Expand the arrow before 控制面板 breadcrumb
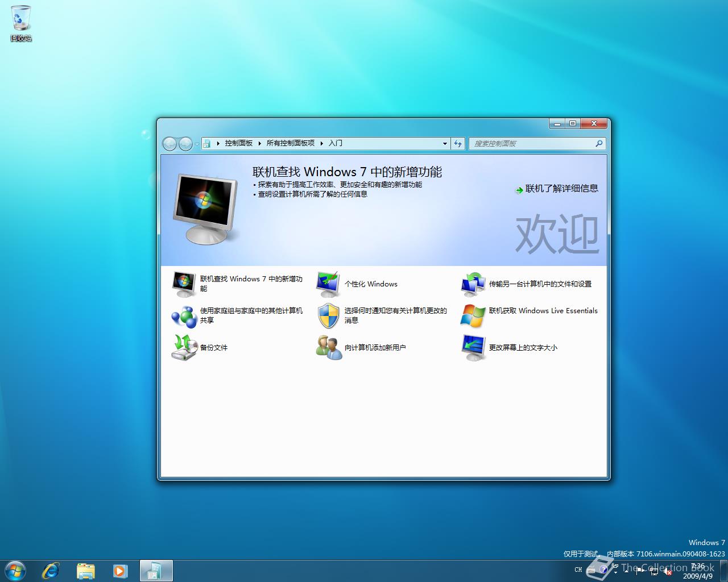The width and height of the screenshot is (728, 582). pos(218,143)
